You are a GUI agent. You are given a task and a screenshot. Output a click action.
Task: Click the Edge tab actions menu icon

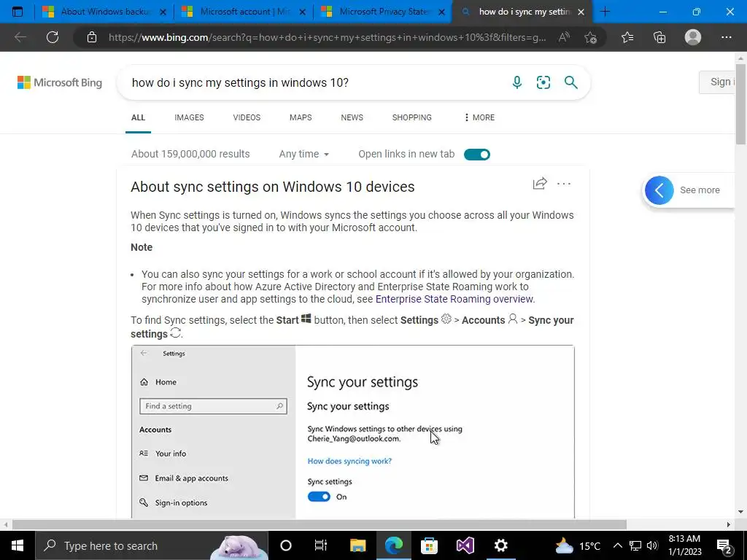coord(18,12)
